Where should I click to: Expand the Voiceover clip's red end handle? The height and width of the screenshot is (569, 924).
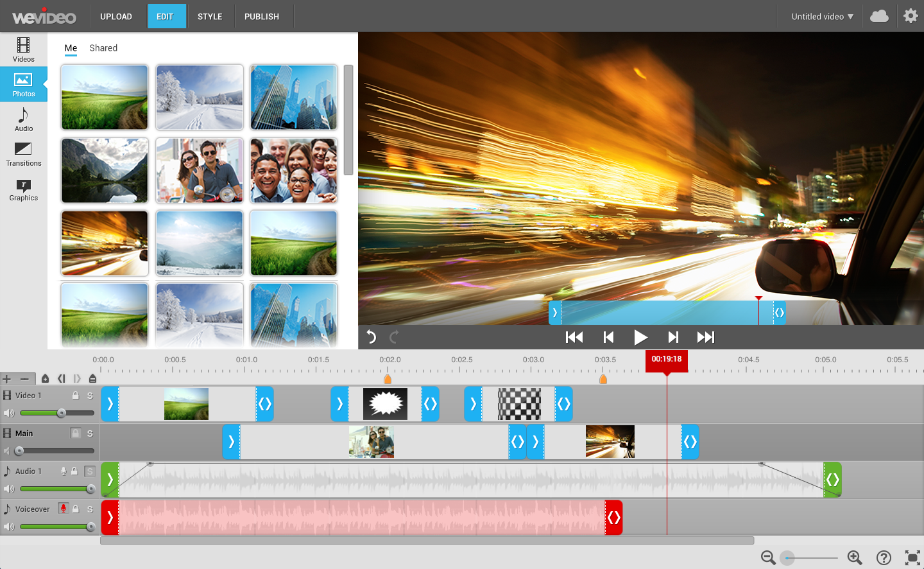(x=614, y=518)
